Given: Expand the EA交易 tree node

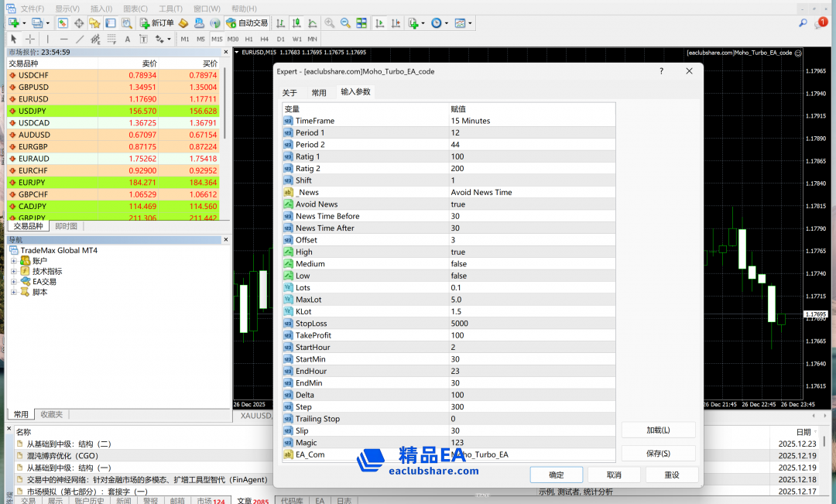Looking at the screenshot, I should (x=14, y=282).
